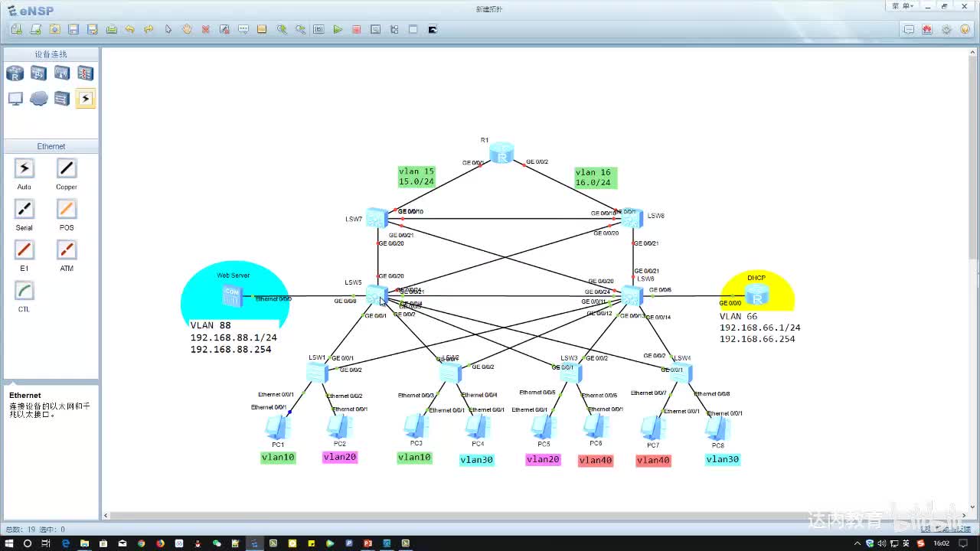Stop devices with the red stop button
The height and width of the screenshot is (551, 980).
click(356, 29)
